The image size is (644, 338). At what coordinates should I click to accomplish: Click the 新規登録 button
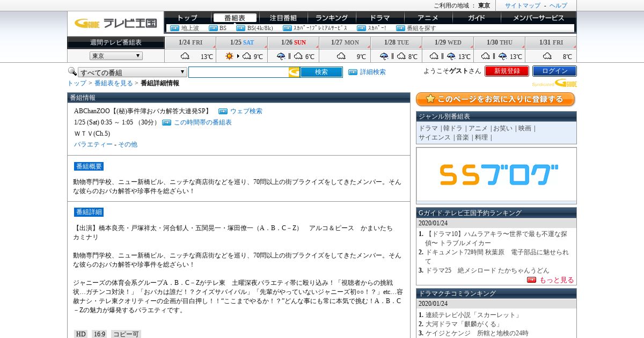click(507, 71)
